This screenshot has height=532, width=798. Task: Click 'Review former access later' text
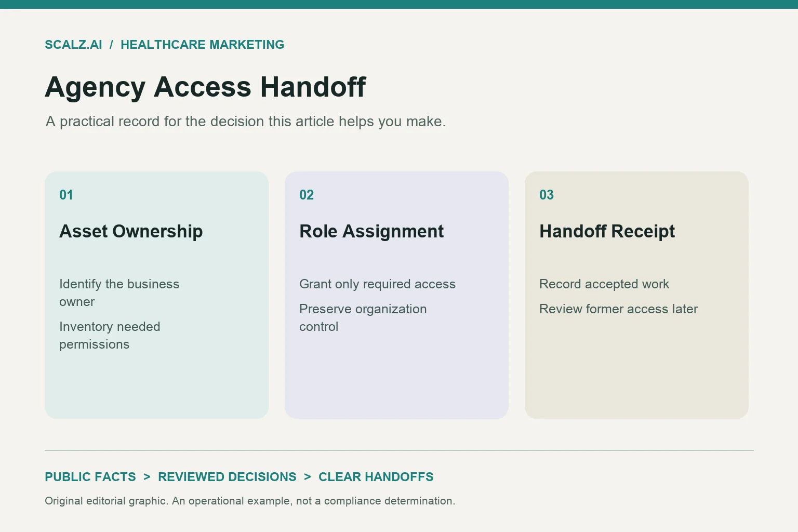[x=618, y=309]
